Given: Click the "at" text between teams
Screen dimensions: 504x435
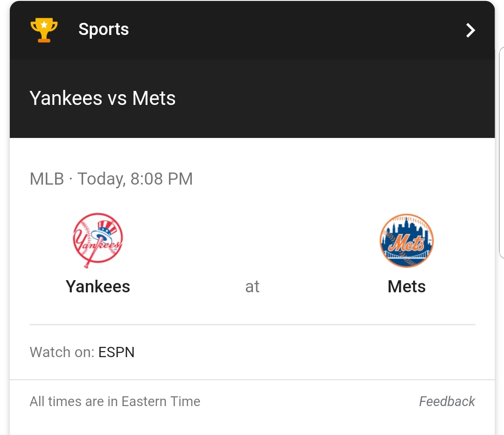Looking at the screenshot, I should [x=252, y=287].
